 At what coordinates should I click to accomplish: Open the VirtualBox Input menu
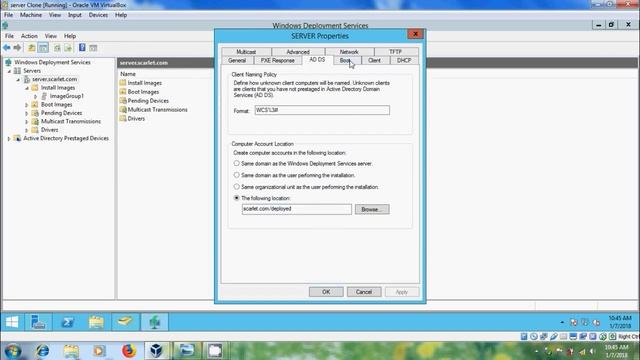coord(75,15)
